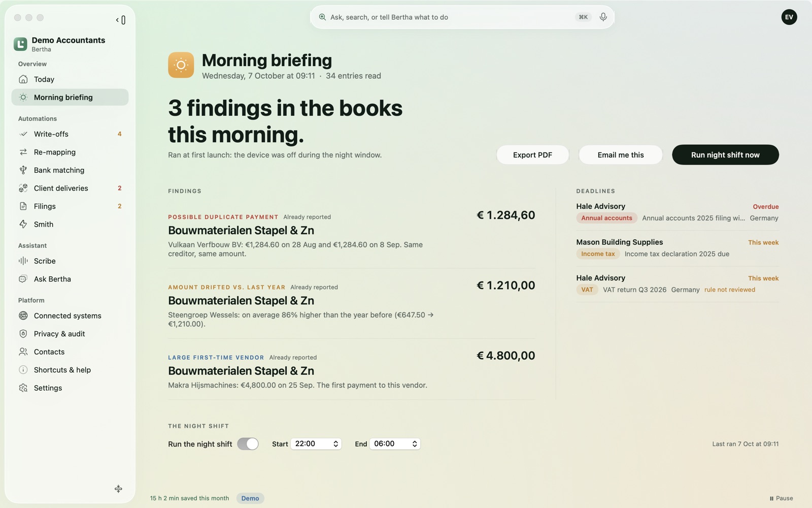The image size is (812, 508).
Task: Click the Today home icon
Action: [23, 79]
